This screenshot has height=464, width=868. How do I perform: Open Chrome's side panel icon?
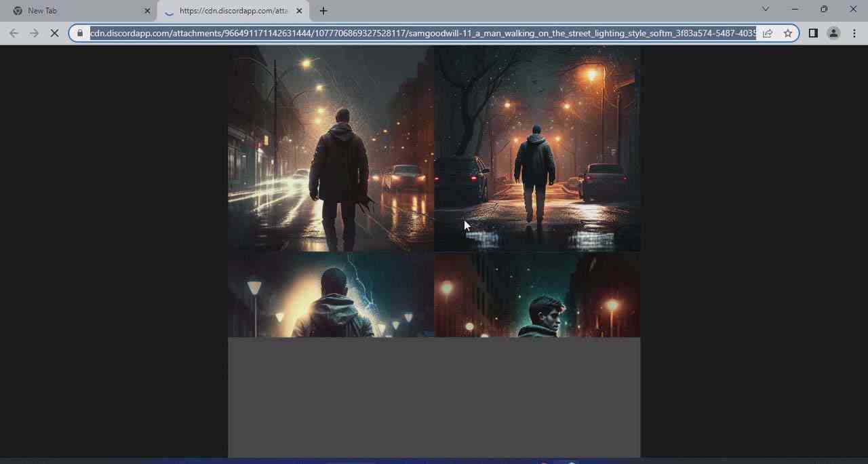[x=812, y=33]
